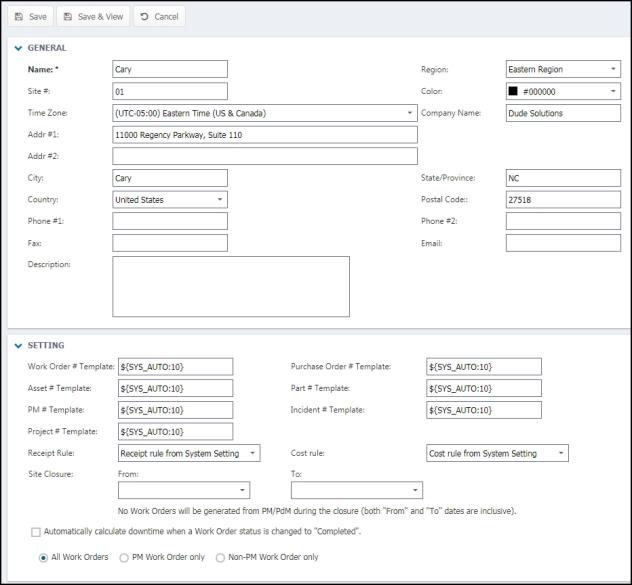Click the Postal Code field
This screenshot has width=632, height=585.
563,200
